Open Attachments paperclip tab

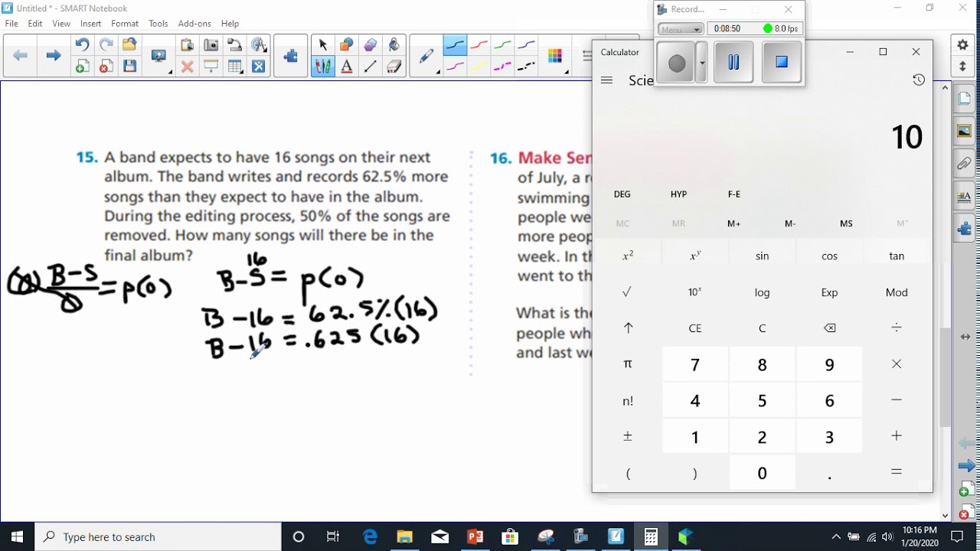point(964,163)
